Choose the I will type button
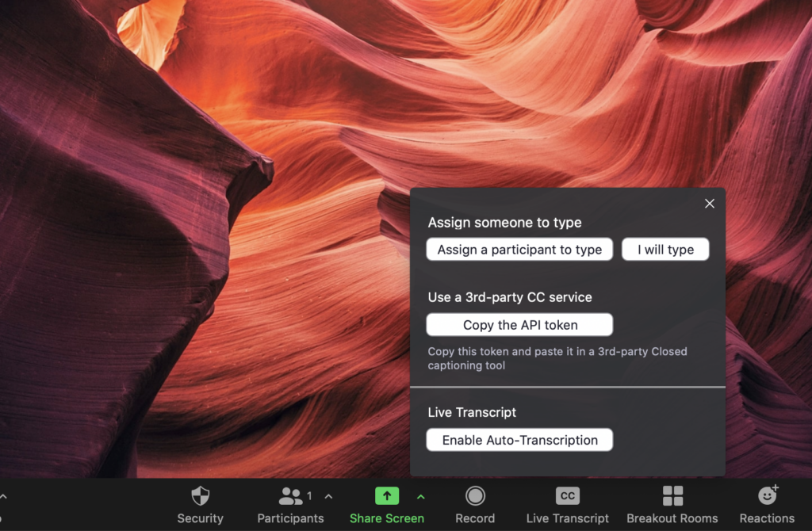The height and width of the screenshot is (531, 812). point(665,250)
